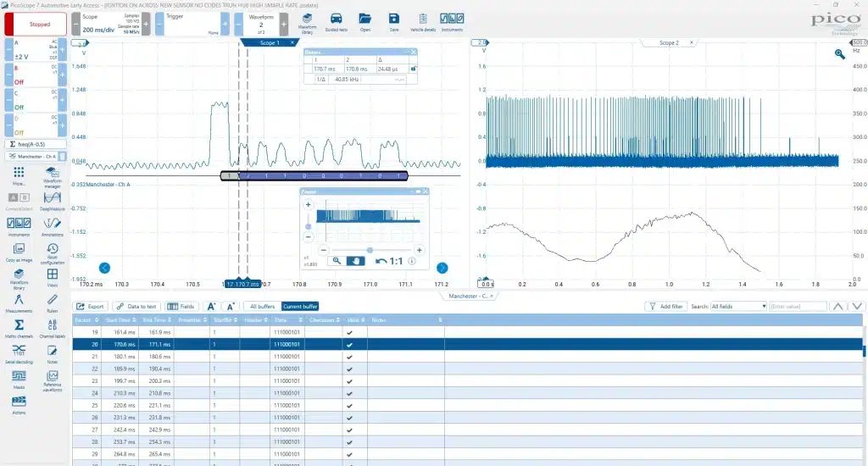Open Views layout icon
Image resolution: width=868 pixels, height=466 pixels.
pyautogui.click(x=52, y=277)
